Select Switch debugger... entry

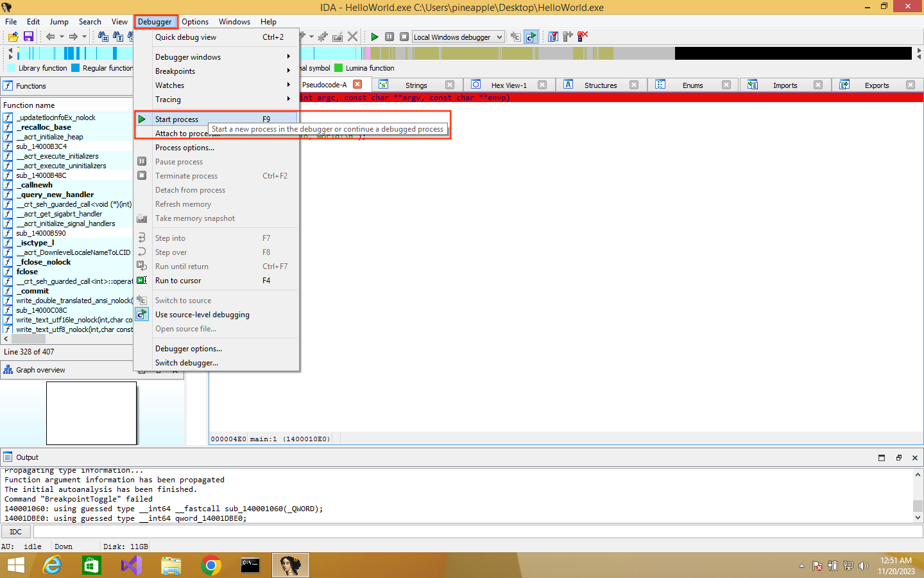[216, 363]
